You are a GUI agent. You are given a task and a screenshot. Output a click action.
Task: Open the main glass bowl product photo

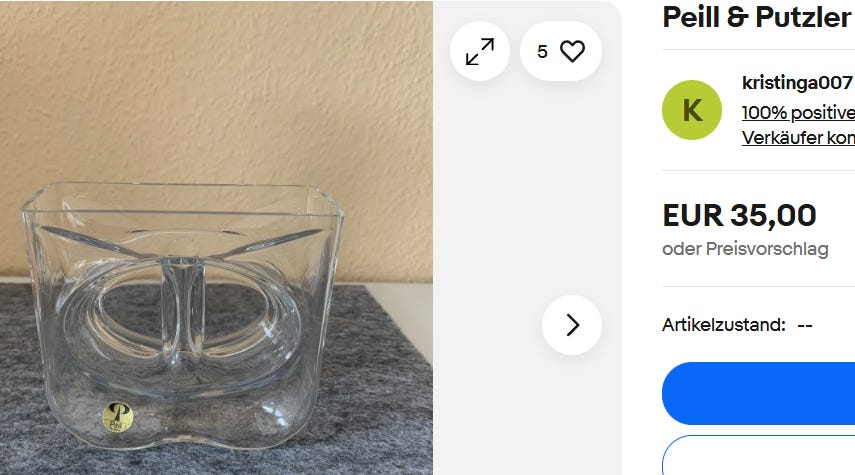click(216, 238)
